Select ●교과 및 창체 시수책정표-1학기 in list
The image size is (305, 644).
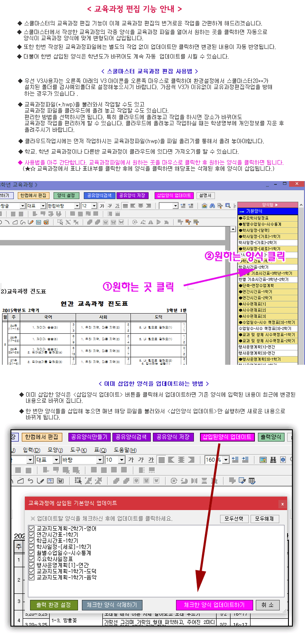tap(268, 335)
